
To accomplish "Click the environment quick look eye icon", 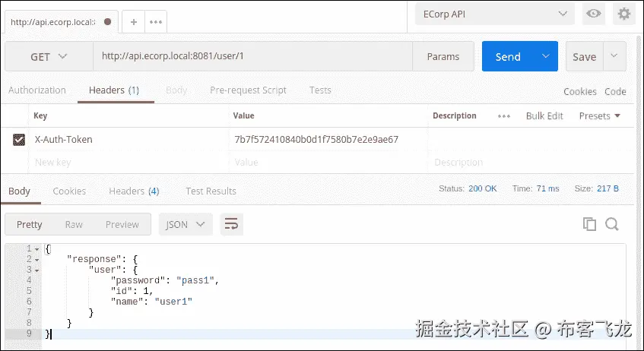I will [594, 14].
